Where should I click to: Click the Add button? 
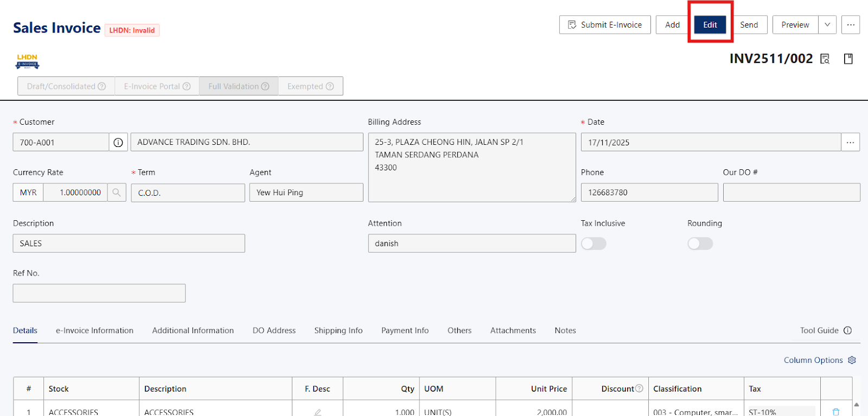673,25
